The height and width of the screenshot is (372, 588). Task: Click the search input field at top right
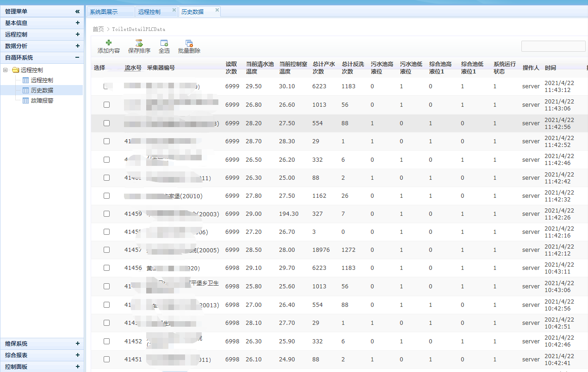[553, 46]
